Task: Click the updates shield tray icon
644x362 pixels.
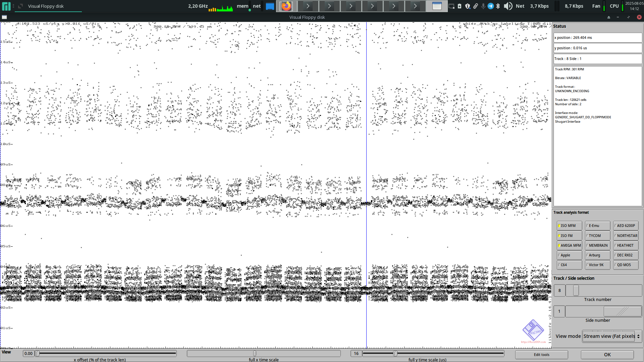Action: 468,6
